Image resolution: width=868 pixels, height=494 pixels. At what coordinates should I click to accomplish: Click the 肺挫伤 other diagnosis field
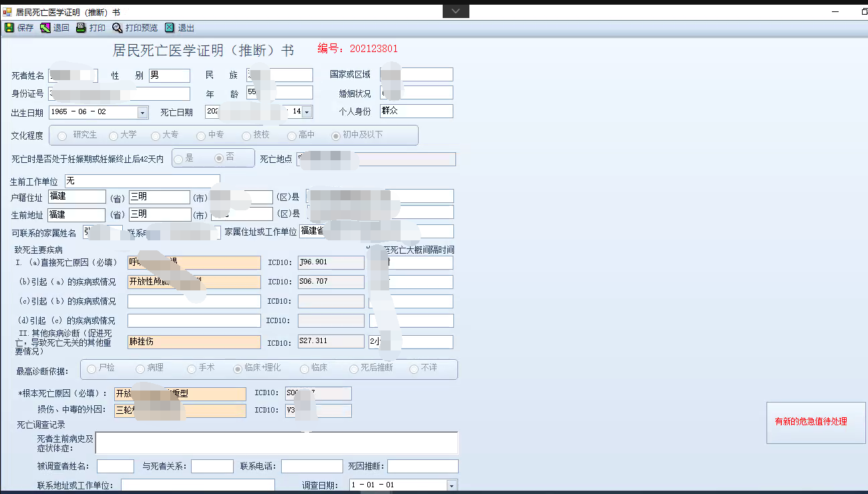pos(194,342)
